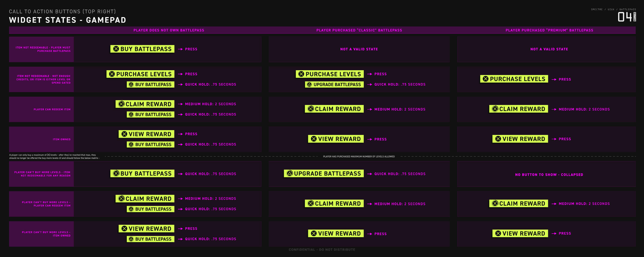
Task: Click the cross icon on the Premium column's Purchase Levels button
Action: pos(486,79)
